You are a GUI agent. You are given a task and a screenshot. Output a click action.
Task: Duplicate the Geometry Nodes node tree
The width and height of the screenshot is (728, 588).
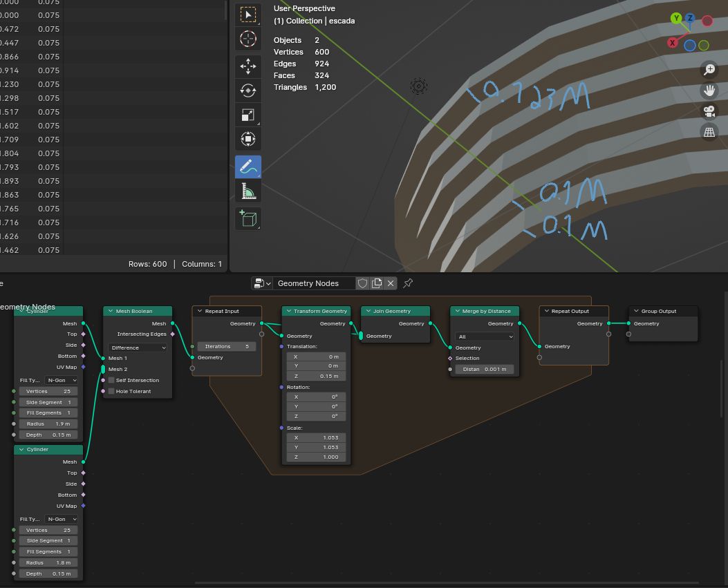point(377,283)
